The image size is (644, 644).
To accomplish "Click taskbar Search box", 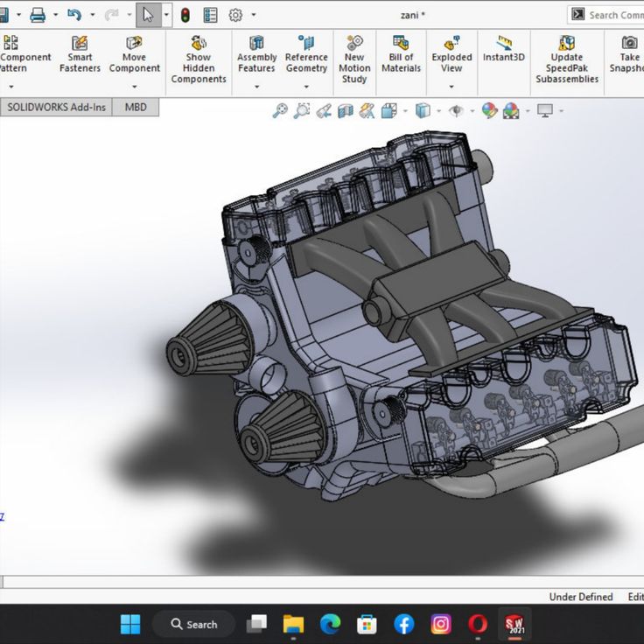I will (x=194, y=624).
